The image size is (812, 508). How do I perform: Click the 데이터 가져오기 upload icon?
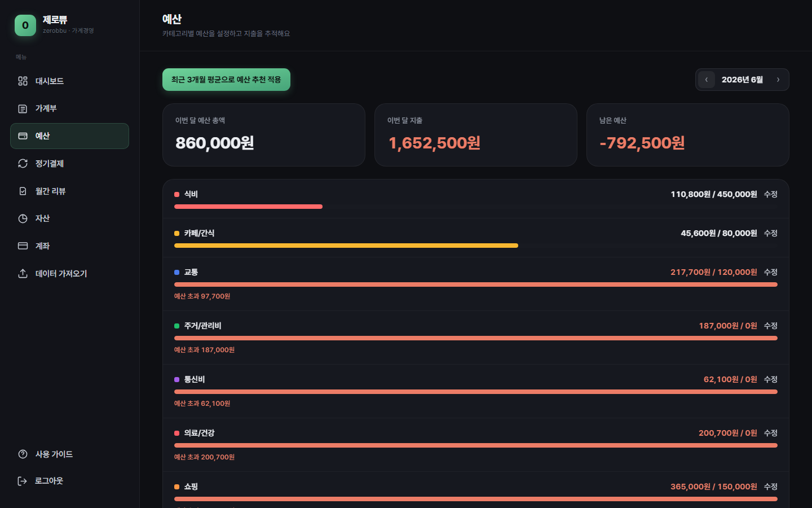click(23, 274)
